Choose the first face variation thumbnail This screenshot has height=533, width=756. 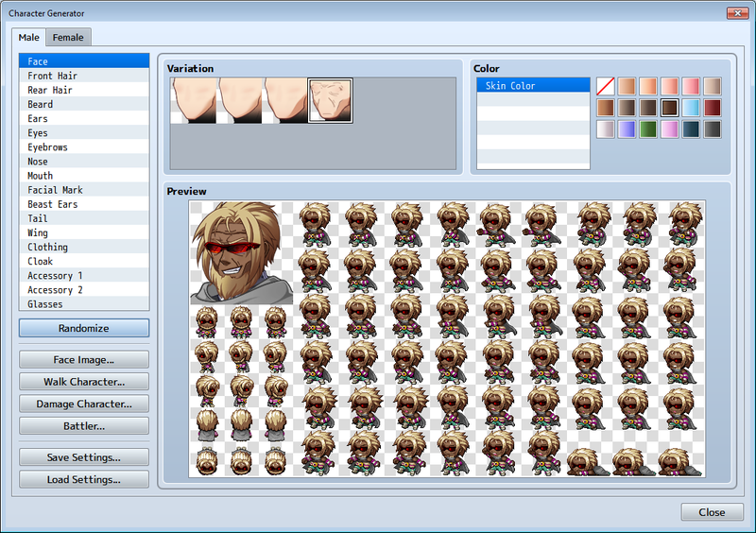[193, 100]
